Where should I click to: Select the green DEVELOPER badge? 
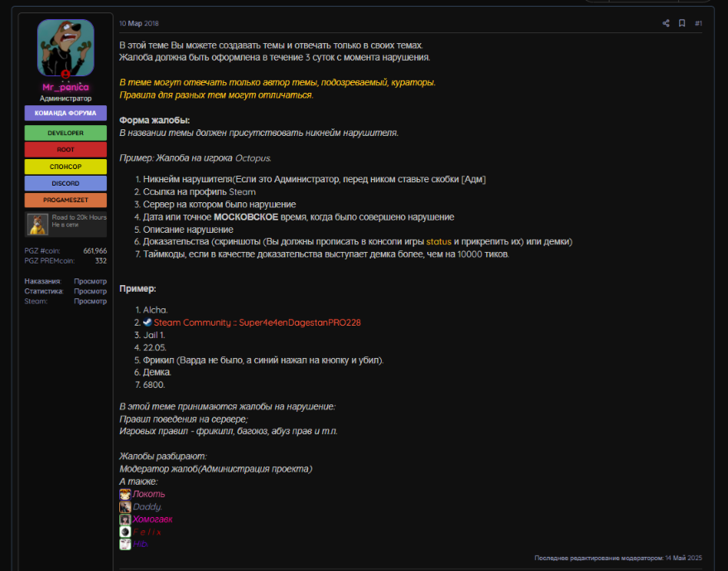coord(65,133)
